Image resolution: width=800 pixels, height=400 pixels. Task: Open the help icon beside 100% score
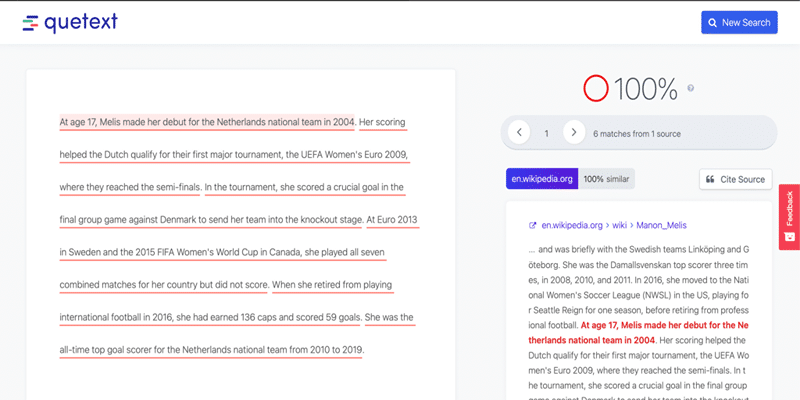(x=690, y=89)
